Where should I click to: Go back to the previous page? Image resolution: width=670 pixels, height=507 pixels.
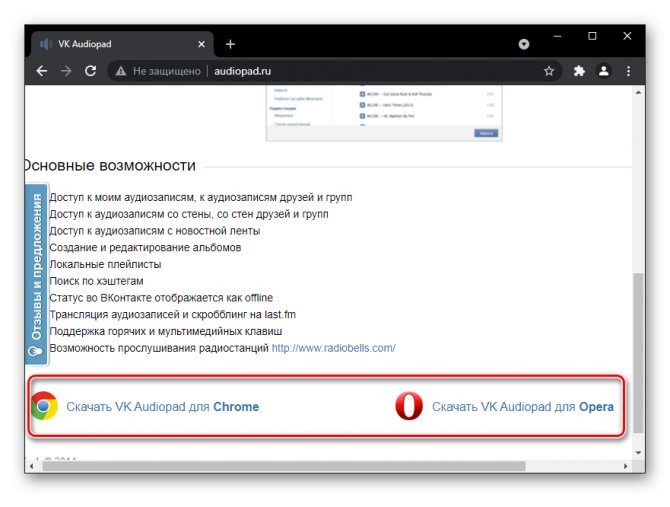tap(41, 71)
